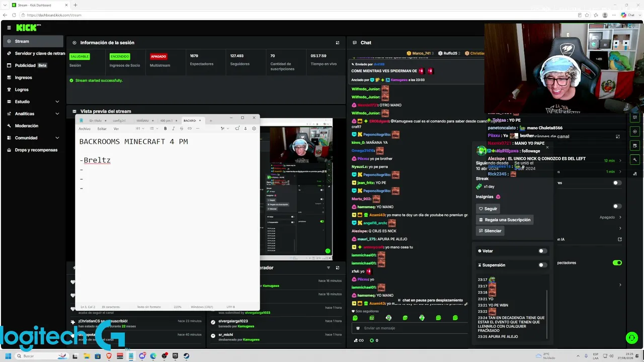Click the Seguir button on user card

click(x=488, y=209)
